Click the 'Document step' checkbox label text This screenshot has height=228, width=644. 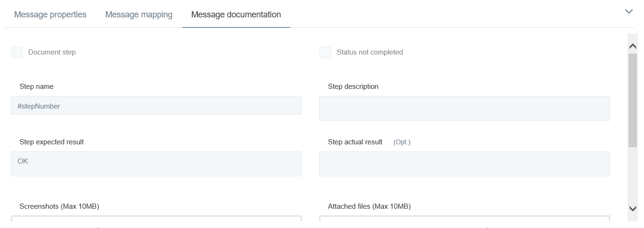(52, 52)
